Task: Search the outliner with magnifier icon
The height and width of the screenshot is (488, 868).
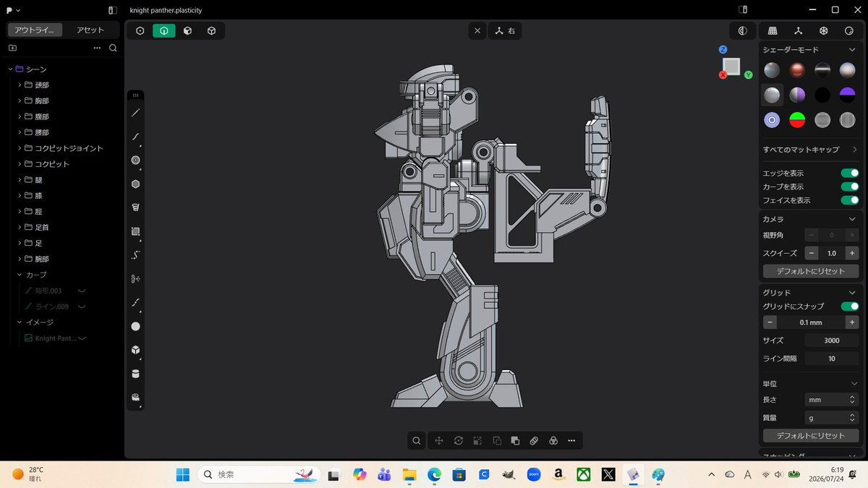Action: click(113, 48)
